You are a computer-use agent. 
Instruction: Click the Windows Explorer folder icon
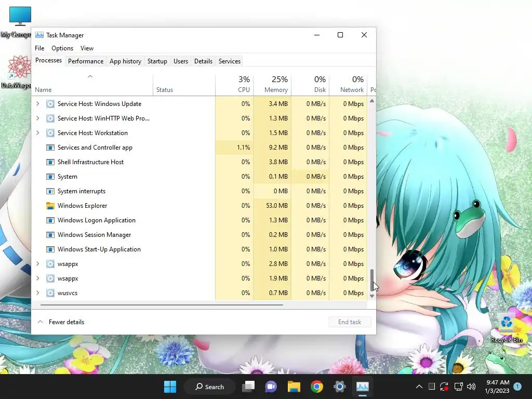pyautogui.click(x=50, y=206)
